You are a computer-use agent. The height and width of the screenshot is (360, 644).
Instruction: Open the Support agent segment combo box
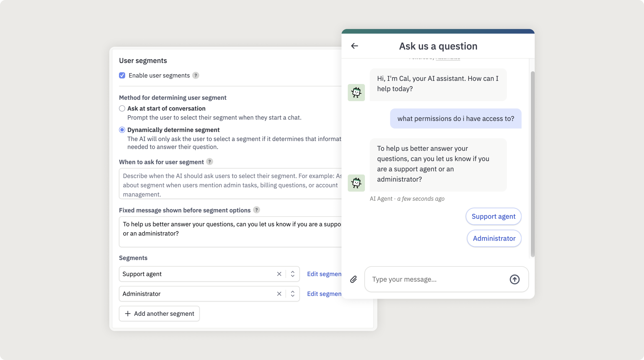point(209,274)
